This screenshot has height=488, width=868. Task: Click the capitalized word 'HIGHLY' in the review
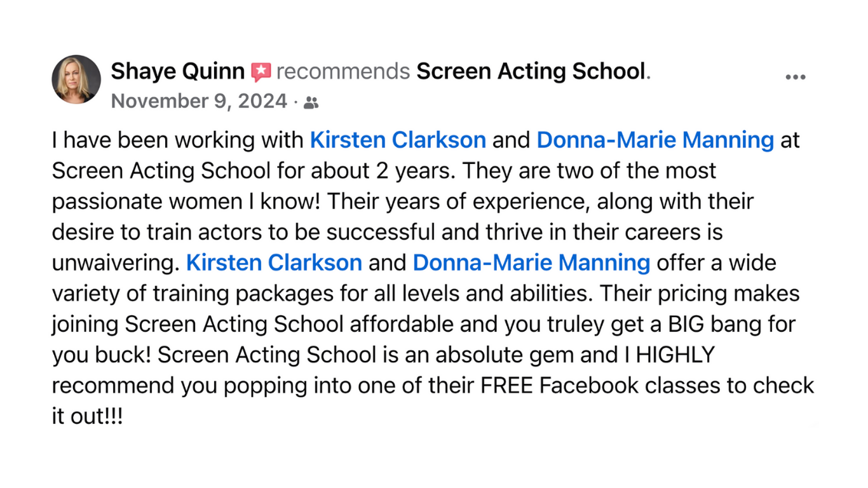coord(675,355)
